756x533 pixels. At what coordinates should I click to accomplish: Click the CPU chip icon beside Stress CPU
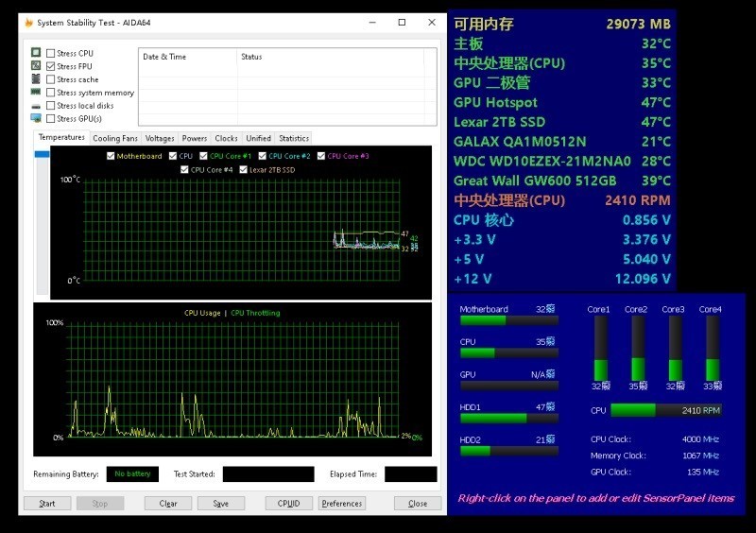[36, 53]
